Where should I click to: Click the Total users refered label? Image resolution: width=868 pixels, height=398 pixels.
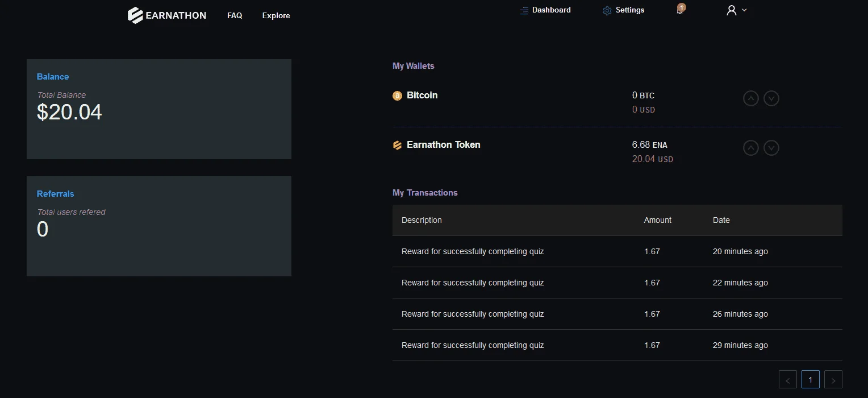(72, 212)
